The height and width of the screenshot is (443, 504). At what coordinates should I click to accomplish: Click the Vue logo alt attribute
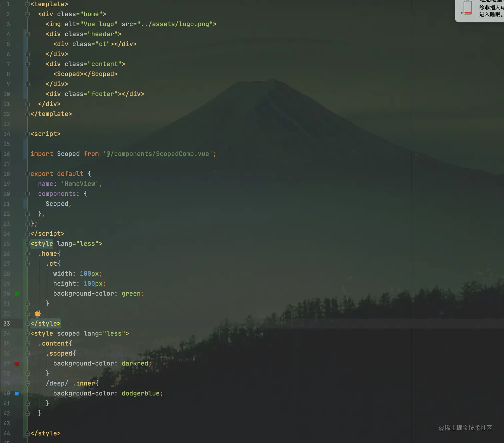pos(91,24)
